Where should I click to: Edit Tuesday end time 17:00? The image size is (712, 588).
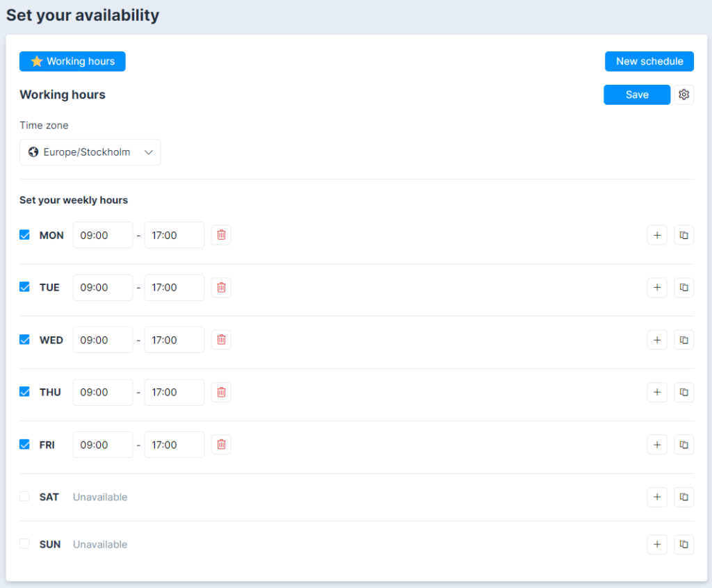pos(174,288)
